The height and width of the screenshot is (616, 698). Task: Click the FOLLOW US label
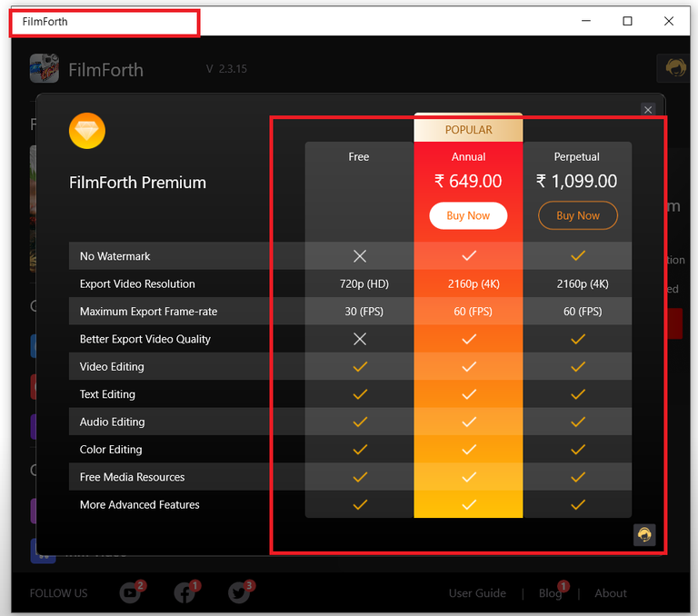pos(58,593)
